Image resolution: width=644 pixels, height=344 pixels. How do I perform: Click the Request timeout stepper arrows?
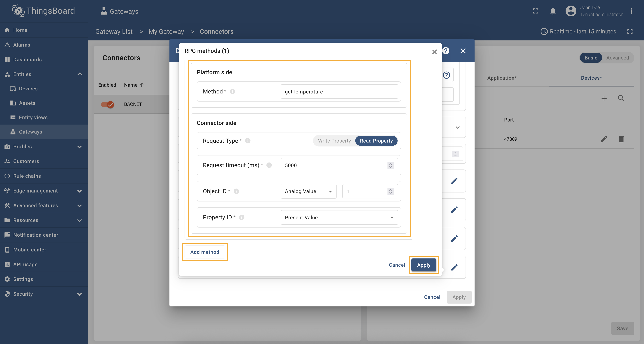pos(391,165)
